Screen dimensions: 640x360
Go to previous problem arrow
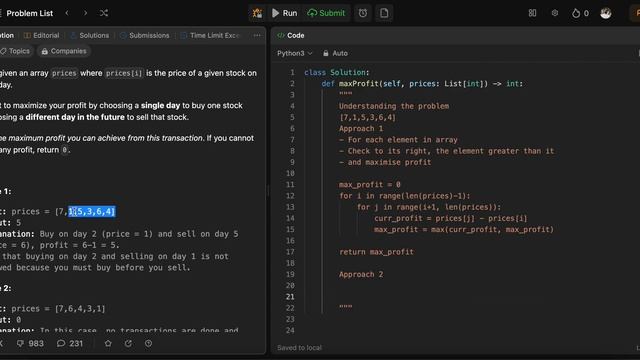coord(67,13)
